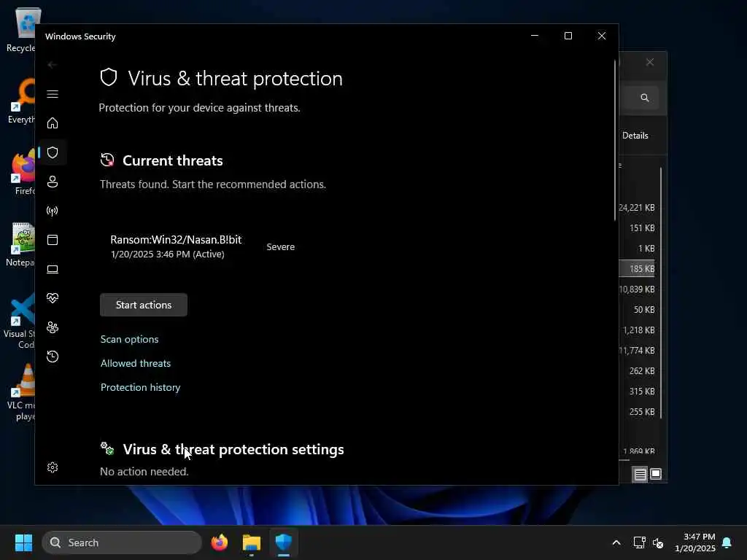Open Firefox from the taskbar
747x560 pixels.
219,542
